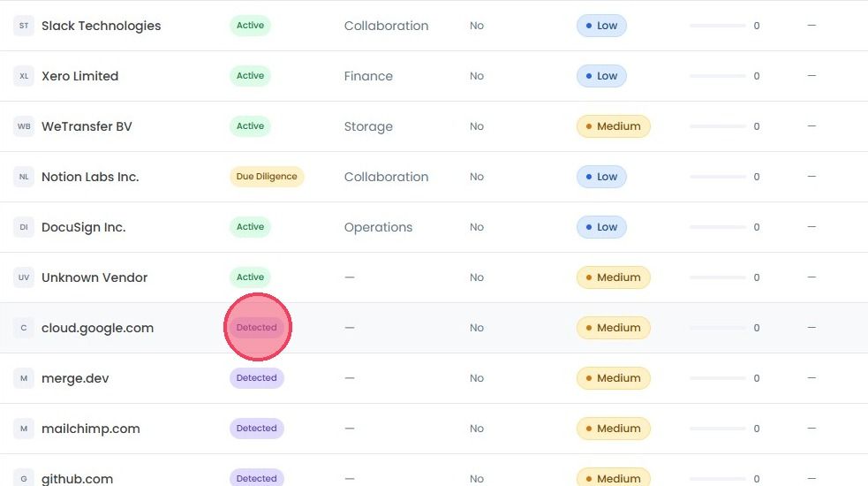Click the C avatar icon for cloud.google.com
The width and height of the screenshot is (868, 486).
24,328
